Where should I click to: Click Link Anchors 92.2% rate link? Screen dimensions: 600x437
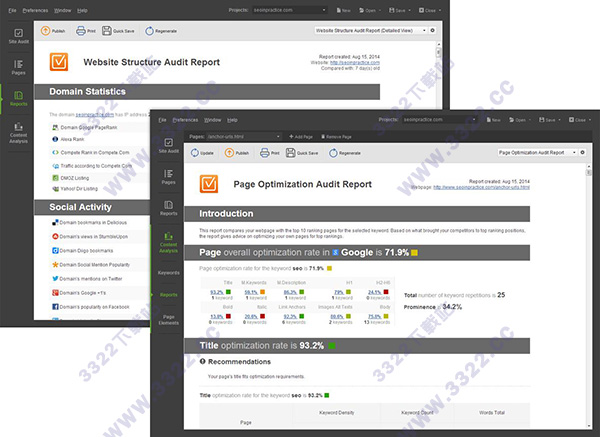(x=290, y=316)
